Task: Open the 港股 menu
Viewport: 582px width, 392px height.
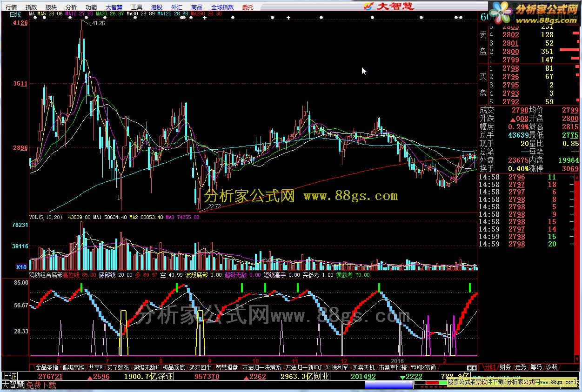Action: click(x=157, y=7)
